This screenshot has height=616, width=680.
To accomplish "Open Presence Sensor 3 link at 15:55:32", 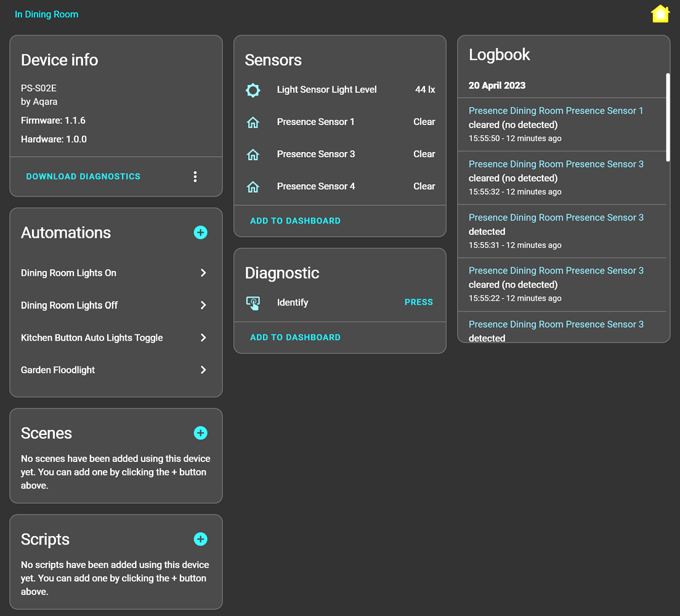I will 556,164.
